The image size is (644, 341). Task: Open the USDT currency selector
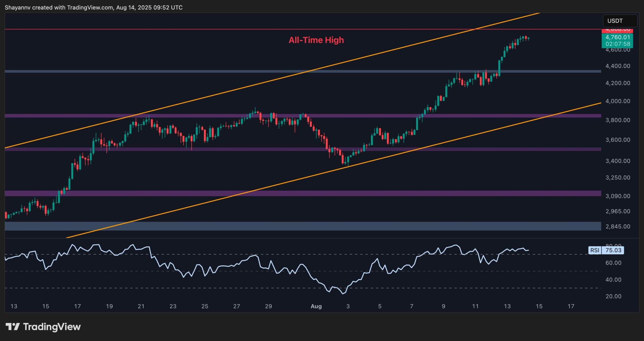pyautogui.click(x=620, y=21)
